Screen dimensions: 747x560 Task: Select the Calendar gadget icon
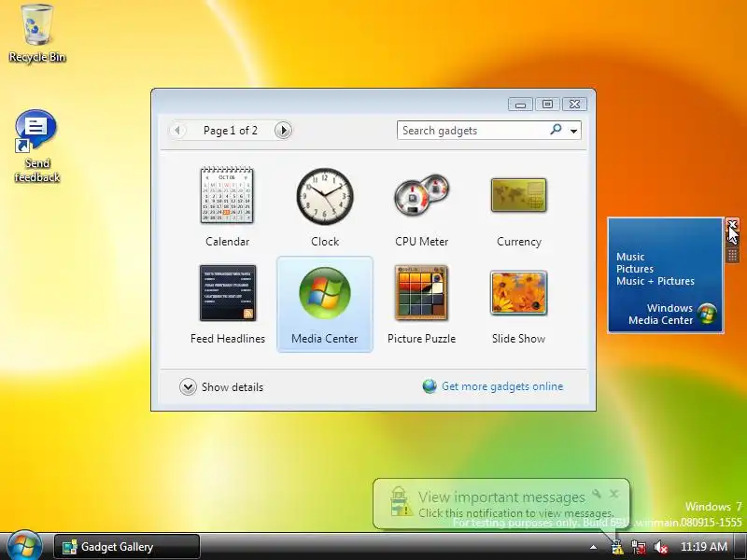click(227, 195)
